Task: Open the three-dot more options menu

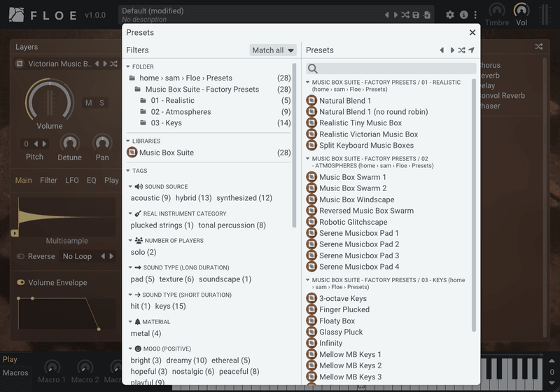Action: pos(476,15)
